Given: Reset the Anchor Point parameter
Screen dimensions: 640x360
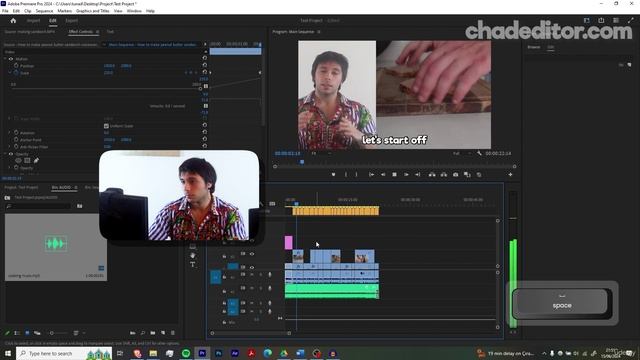Looking at the screenshot, I should pyautogui.click(x=205, y=139).
